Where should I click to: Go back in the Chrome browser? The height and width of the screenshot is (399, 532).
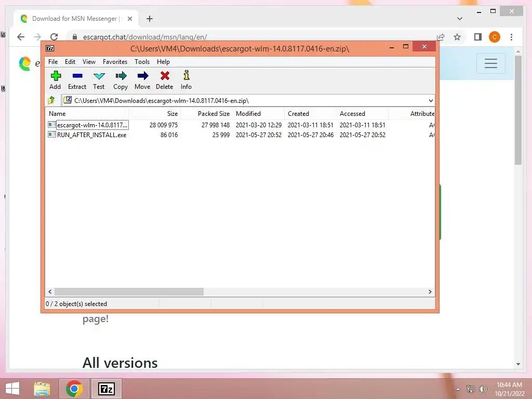[21, 37]
